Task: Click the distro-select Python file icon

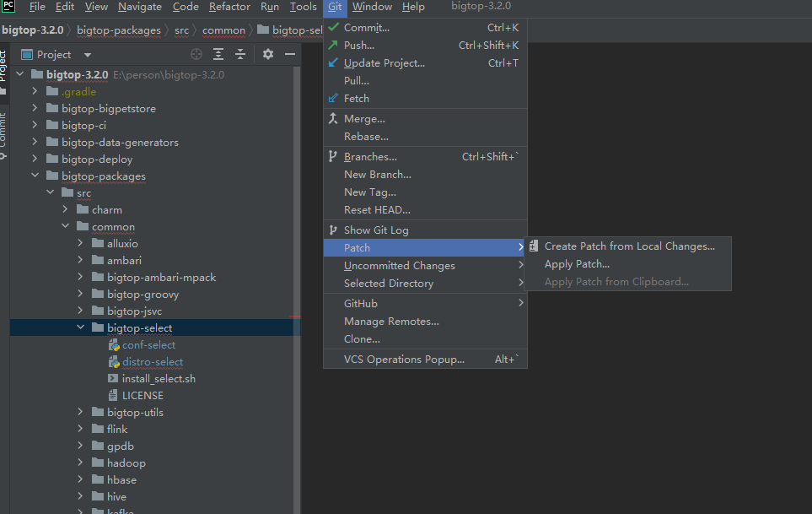Action: (x=114, y=362)
